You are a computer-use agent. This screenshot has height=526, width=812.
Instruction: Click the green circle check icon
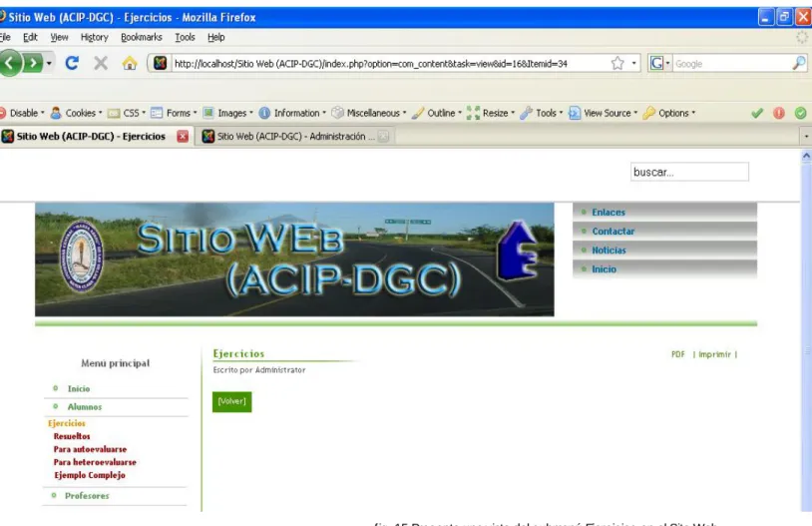point(800,113)
